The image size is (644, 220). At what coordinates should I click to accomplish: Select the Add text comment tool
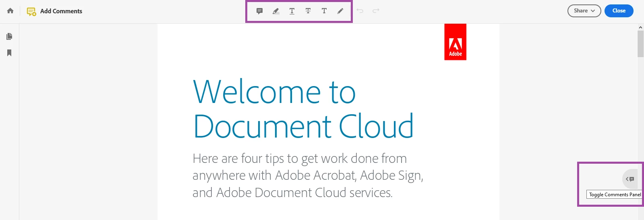point(324,11)
